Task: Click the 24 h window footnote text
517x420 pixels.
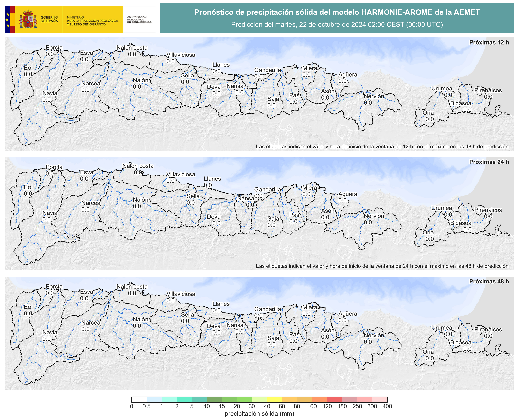Action: coord(382,266)
